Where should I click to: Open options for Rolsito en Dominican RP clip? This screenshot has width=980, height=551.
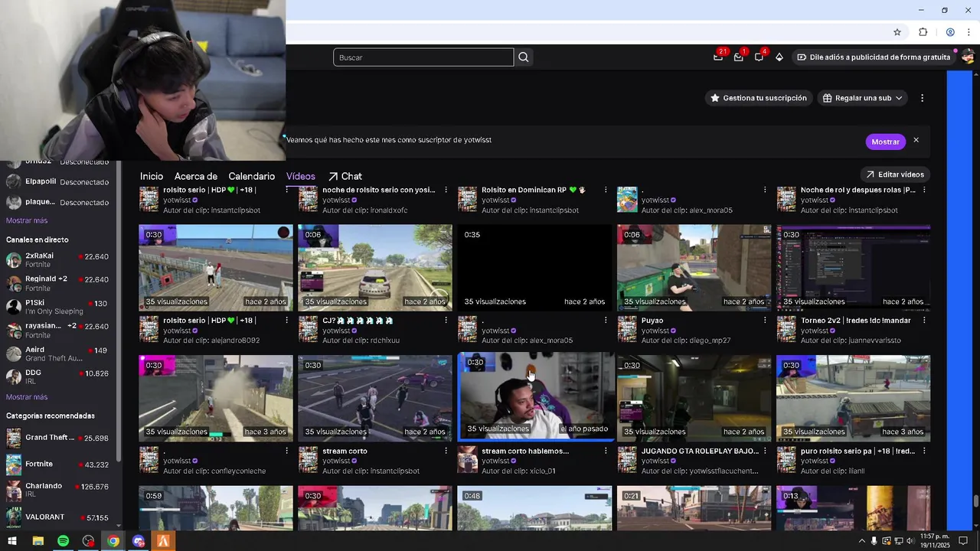pyautogui.click(x=606, y=190)
